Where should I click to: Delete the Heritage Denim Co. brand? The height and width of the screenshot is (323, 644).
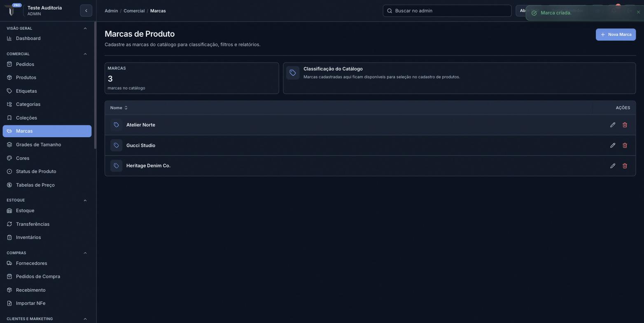(625, 166)
